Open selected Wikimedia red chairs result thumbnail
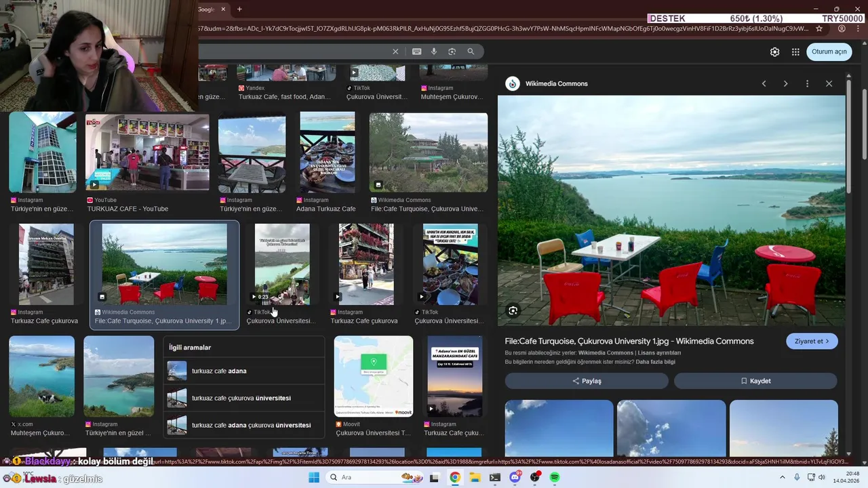 pyautogui.click(x=164, y=264)
